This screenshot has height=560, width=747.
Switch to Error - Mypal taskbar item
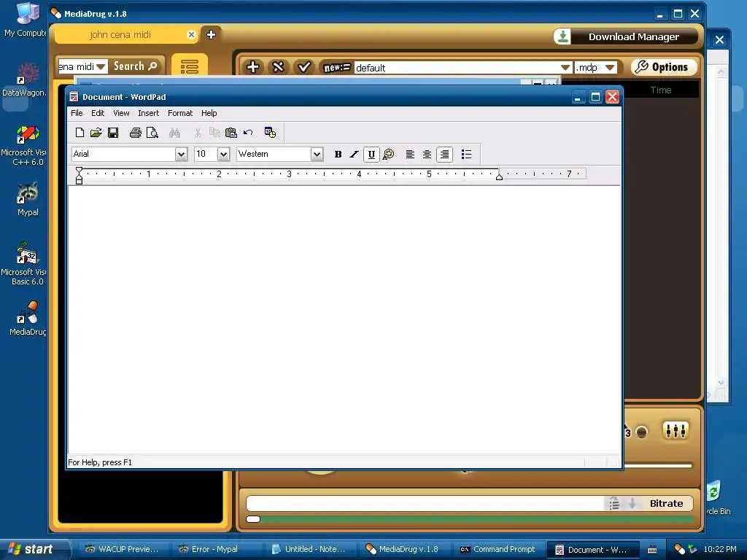coord(214,549)
